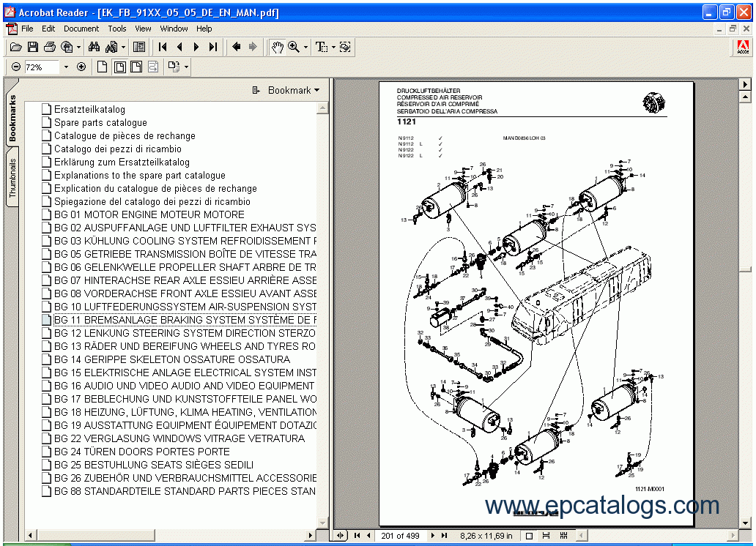Toggle the navigation pane button in status bar
This screenshot has height=546, width=756.
point(340,536)
